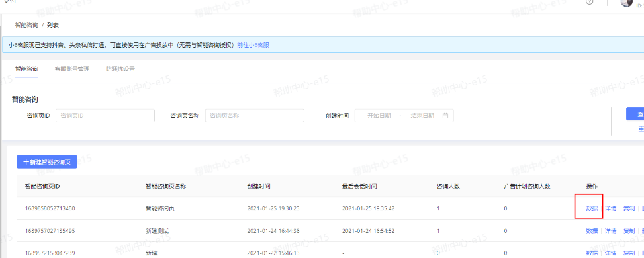
Task: Select page ID 1689572158047239
Action: coord(50,253)
